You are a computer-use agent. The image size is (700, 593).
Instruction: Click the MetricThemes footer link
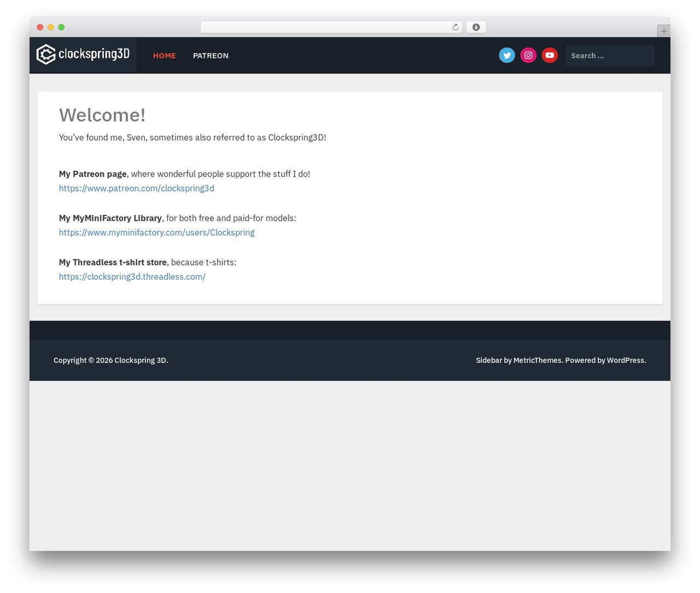click(x=537, y=361)
